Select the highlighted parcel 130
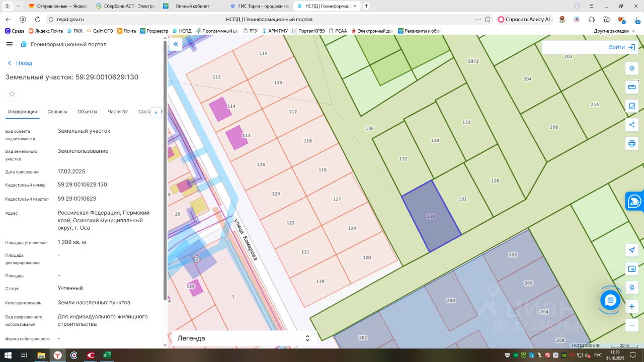Screen dimensions: 644x362 (x=431, y=216)
